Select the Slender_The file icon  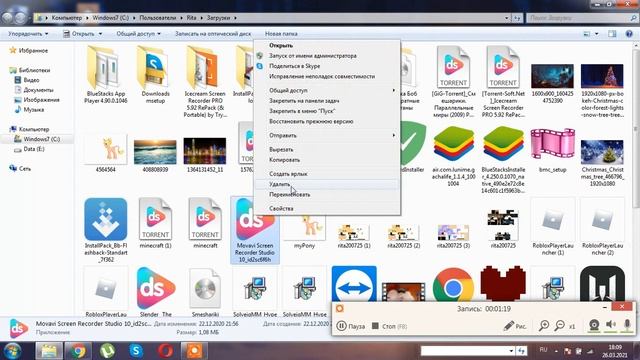point(156,288)
